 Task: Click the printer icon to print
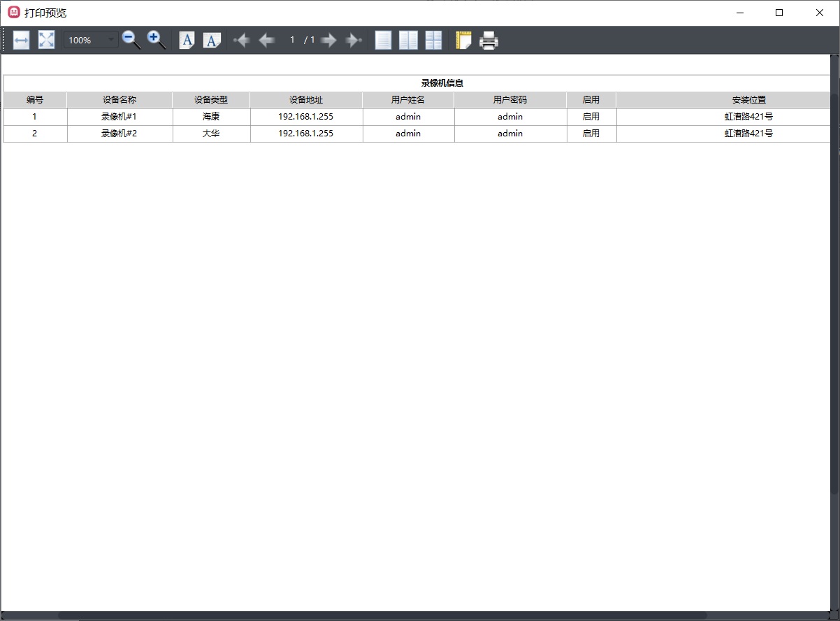(488, 41)
